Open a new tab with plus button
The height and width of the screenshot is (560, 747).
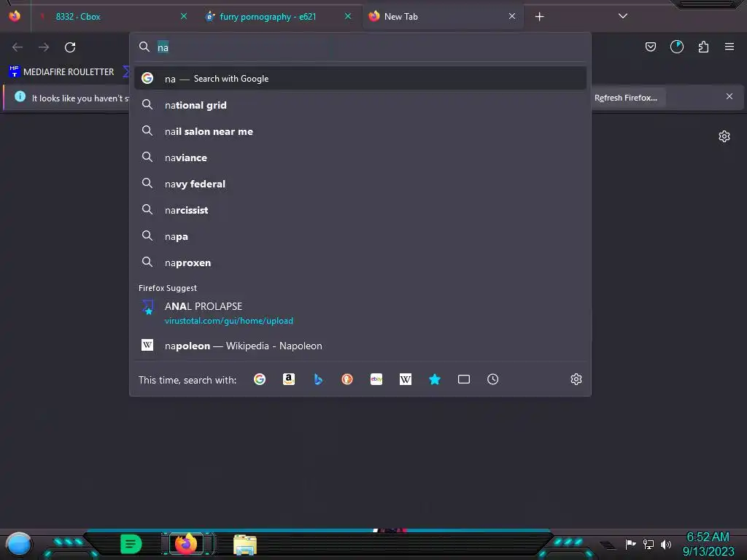pos(539,17)
